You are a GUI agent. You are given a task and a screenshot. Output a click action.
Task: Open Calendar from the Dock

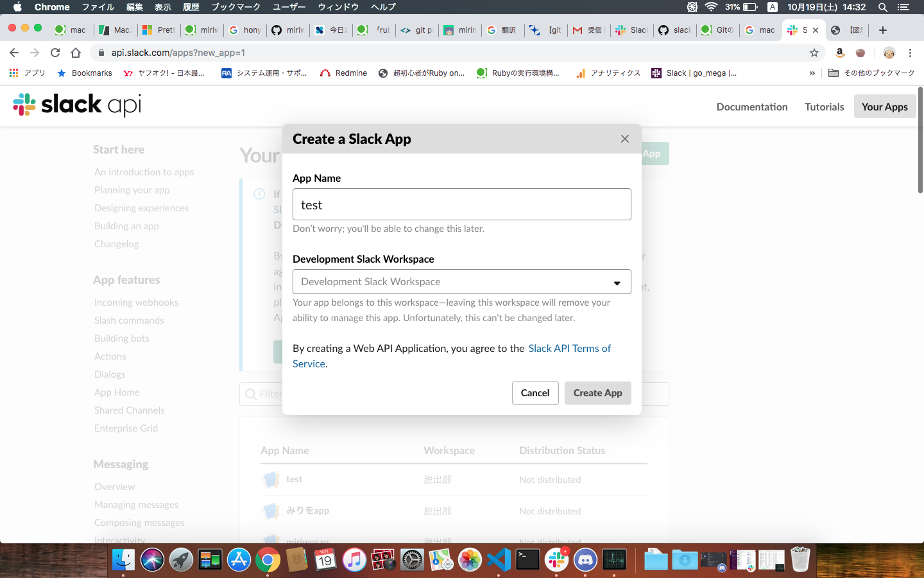(325, 560)
